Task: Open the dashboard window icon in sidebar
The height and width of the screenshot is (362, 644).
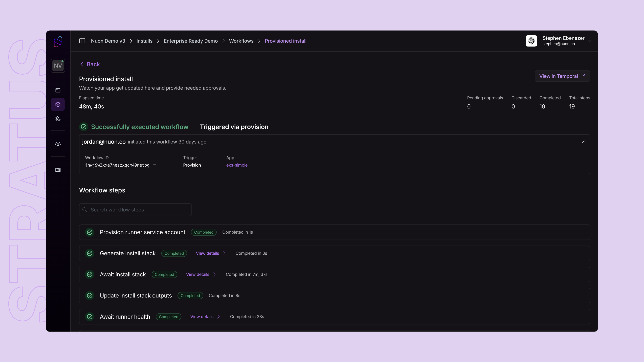Action: [58, 90]
